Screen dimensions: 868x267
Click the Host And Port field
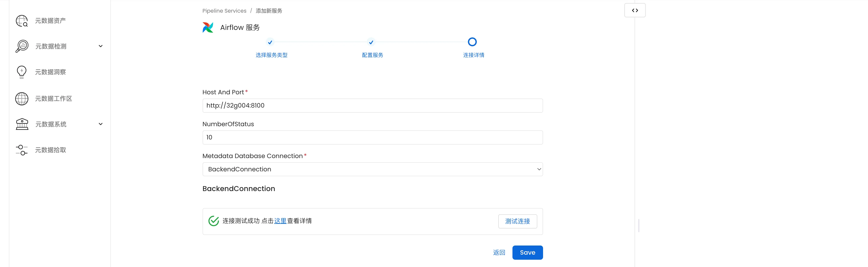[372, 105]
